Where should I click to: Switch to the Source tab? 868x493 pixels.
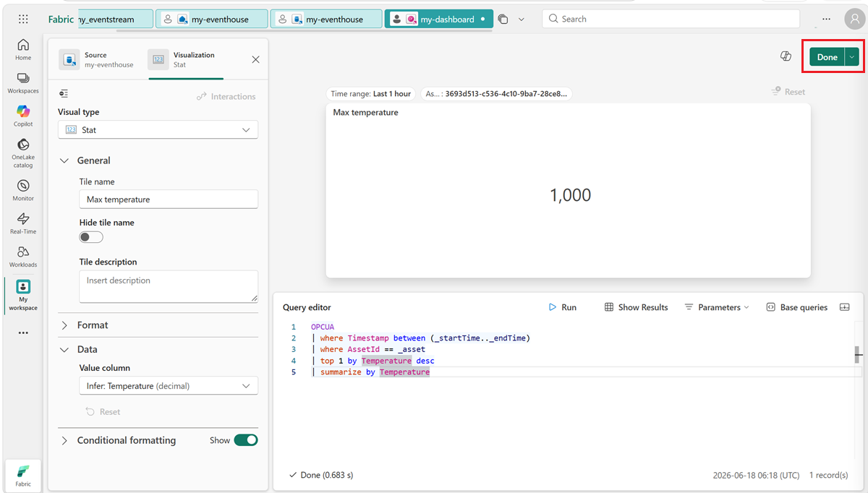click(97, 59)
